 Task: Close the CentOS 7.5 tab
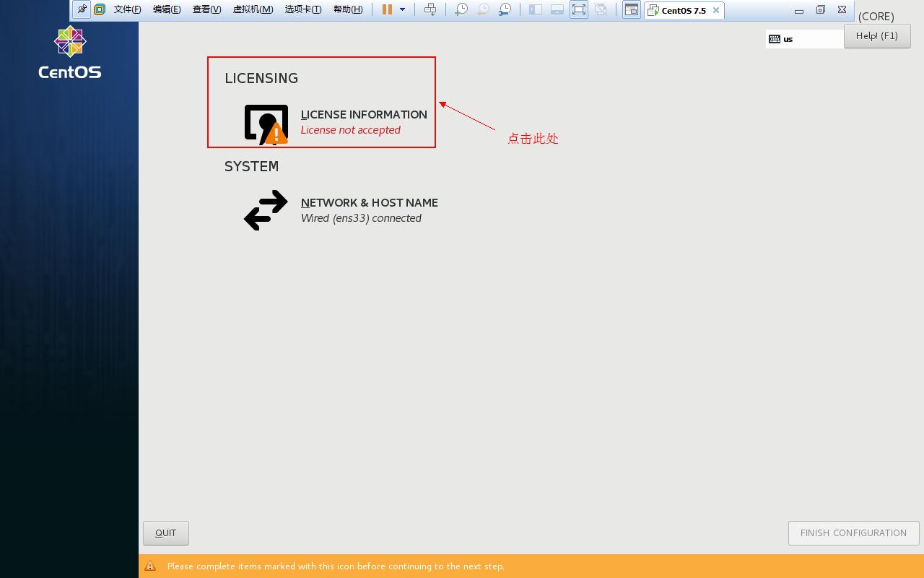click(715, 10)
